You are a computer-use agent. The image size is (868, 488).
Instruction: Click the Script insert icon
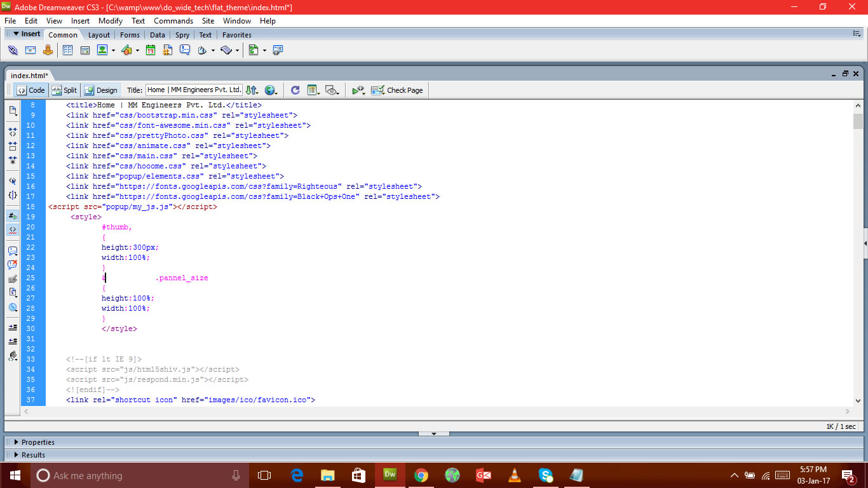(226, 50)
